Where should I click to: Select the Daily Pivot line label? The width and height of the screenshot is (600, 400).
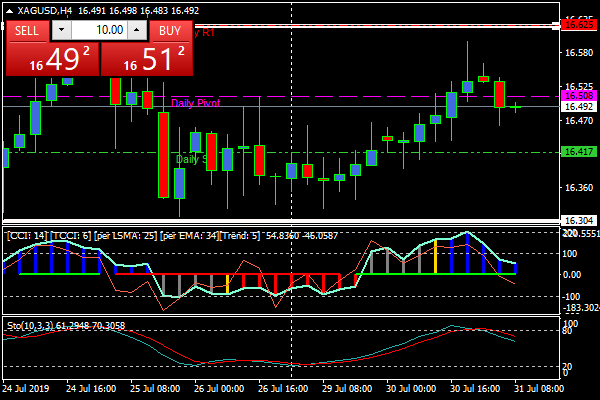pyautogui.click(x=195, y=103)
